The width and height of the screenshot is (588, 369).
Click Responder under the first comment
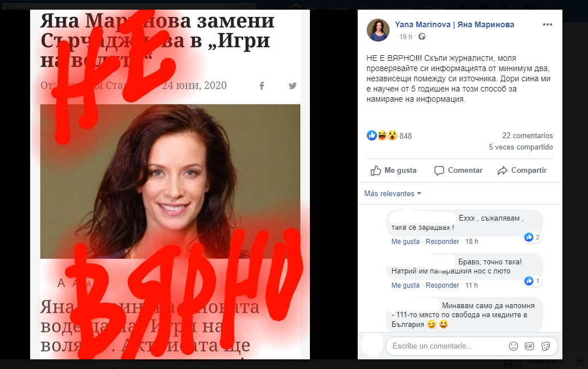click(442, 242)
